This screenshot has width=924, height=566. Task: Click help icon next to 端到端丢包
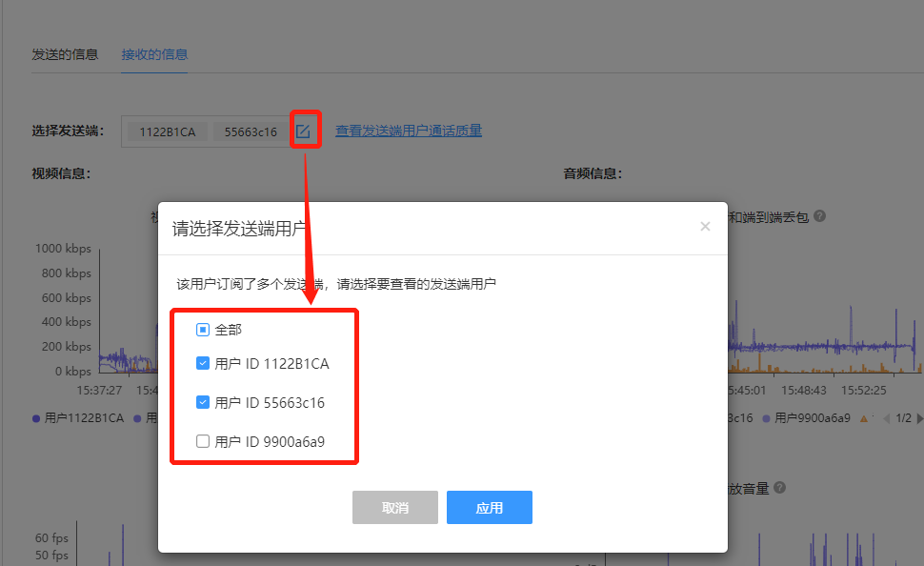point(819,216)
